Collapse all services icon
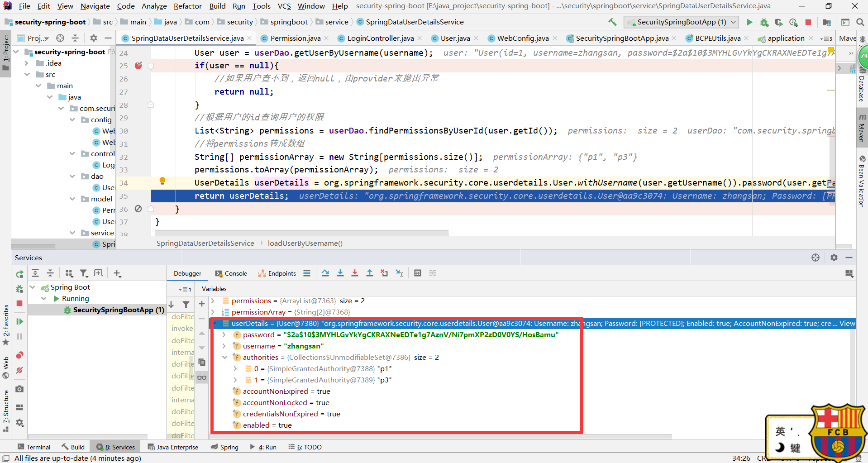 coord(50,273)
